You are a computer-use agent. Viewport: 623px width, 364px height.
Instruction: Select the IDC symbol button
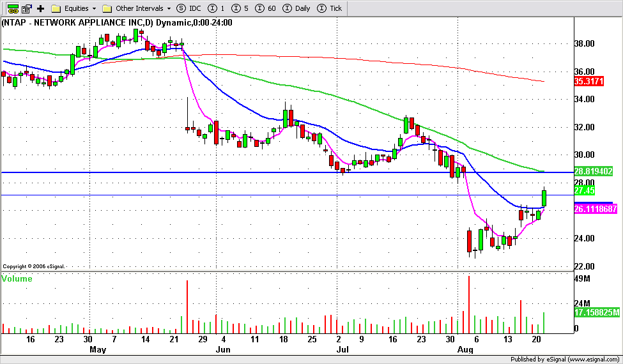pyautogui.click(x=188, y=8)
